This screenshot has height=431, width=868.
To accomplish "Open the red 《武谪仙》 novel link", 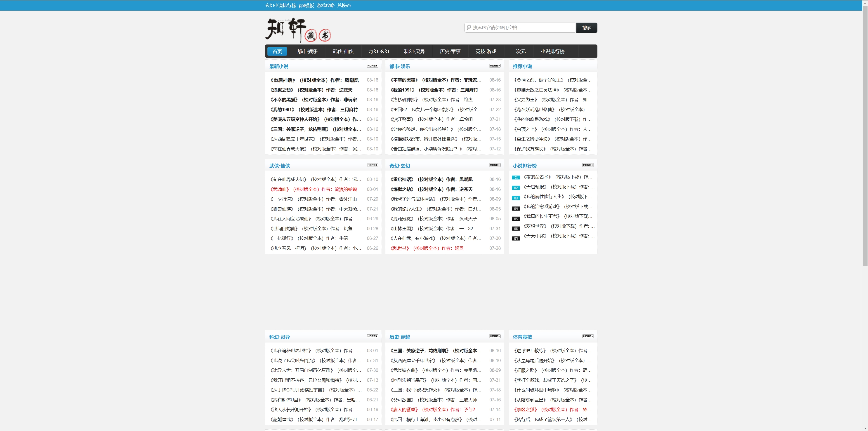I will [313, 189].
